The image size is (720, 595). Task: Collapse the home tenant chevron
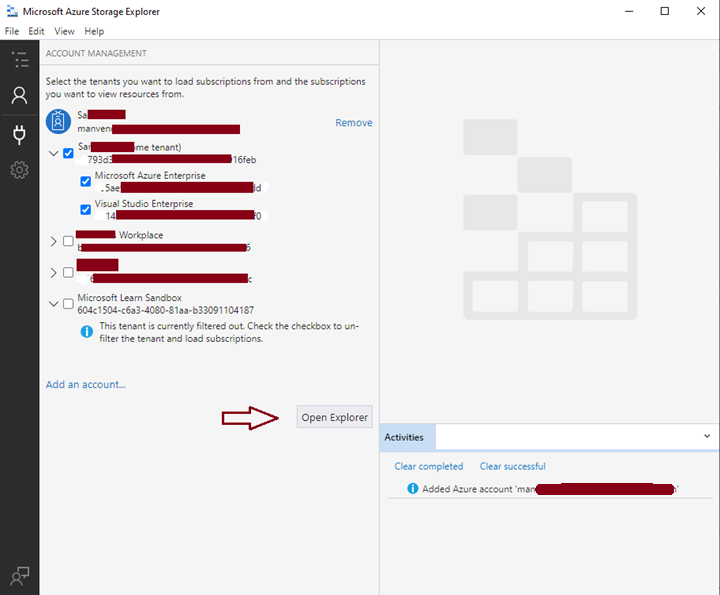pos(53,153)
